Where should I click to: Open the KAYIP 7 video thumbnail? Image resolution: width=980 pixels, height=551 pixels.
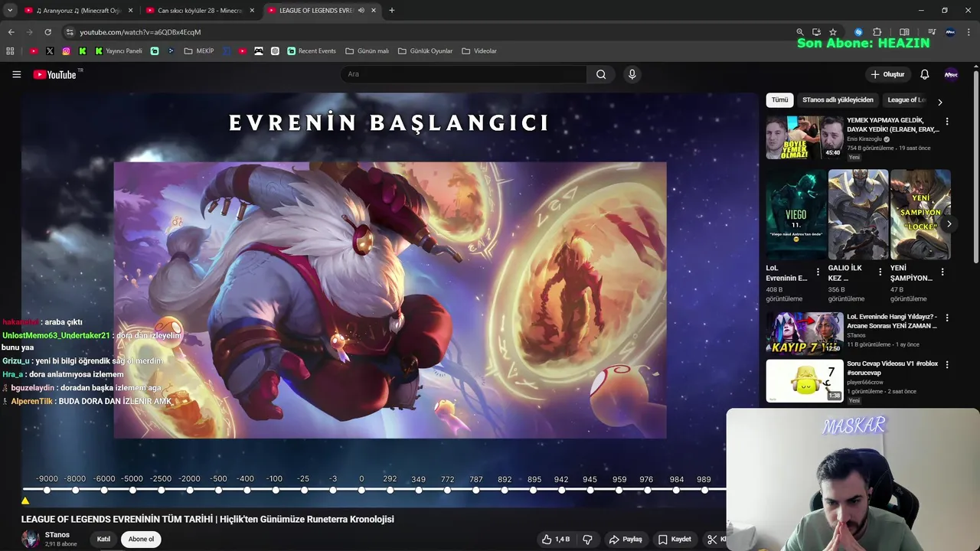(x=805, y=334)
